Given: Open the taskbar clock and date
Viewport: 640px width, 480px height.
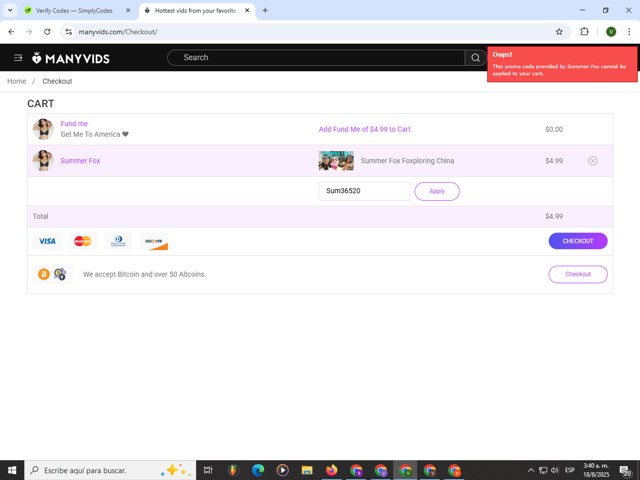Looking at the screenshot, I should [596, 470].
